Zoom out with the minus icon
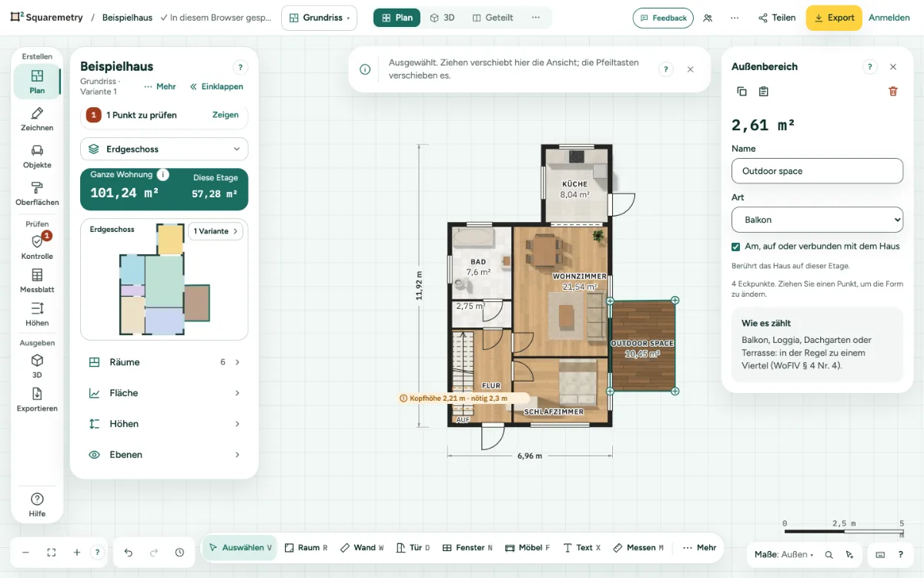Image resolution: width=924 pixels, height=578 pixels. 25,553
